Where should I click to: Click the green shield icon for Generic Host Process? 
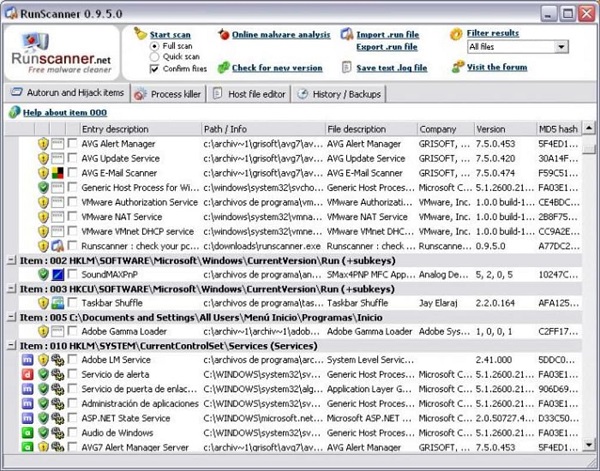coord(43,187)
